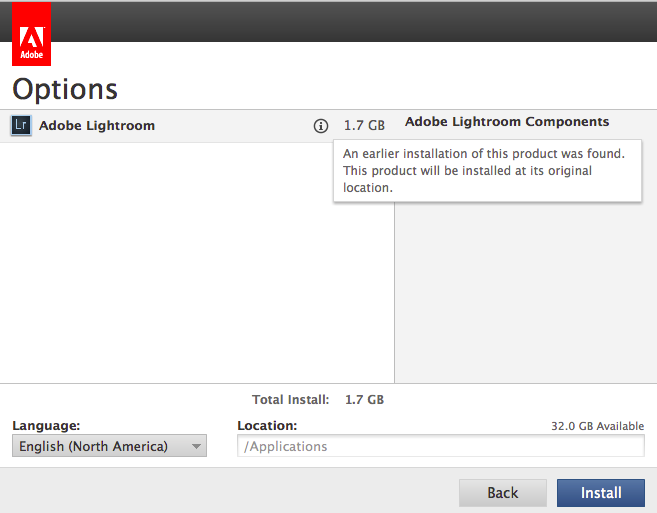Viewport: 657px width, 513px height.
Task: Open the Language dropdown arrow
Action: 196,446
